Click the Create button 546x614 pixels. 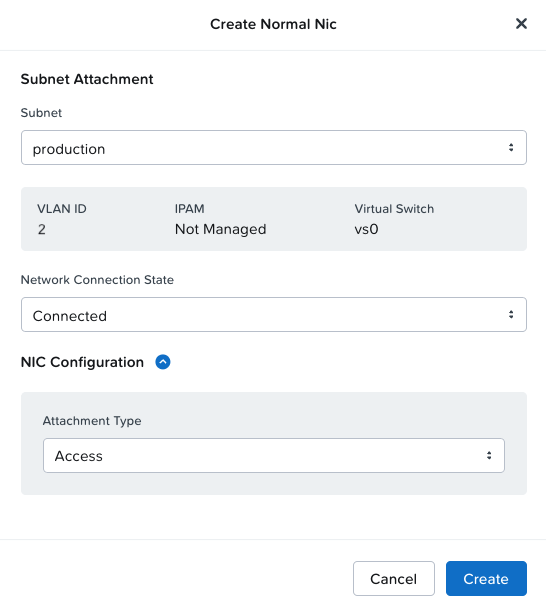486,578
